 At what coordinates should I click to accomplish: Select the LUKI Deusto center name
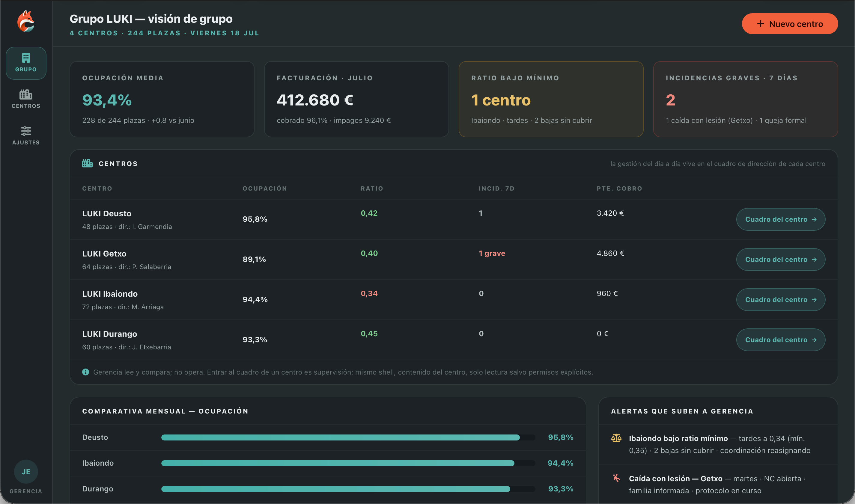(107, 214)
